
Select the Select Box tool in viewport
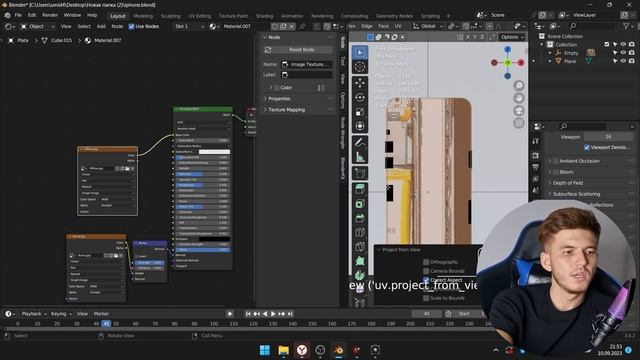[x=360, y=53]
